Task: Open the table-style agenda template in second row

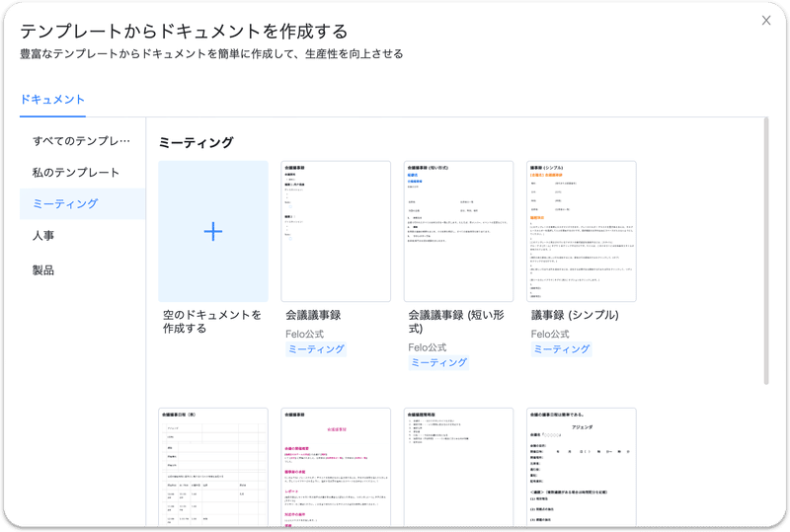Action: (213, 467)
